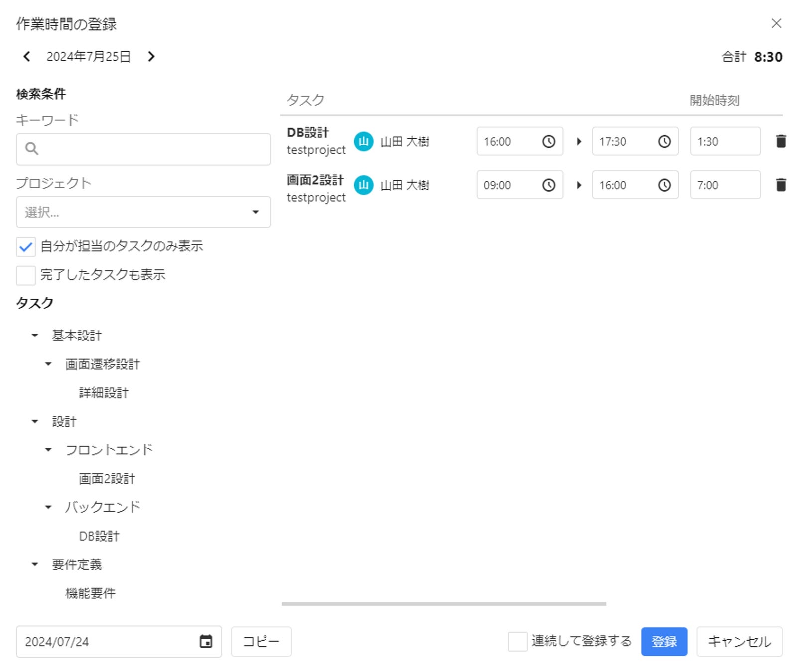Go to next day with right chevron
The image size is (797, 672).
(x=151, y=56)
